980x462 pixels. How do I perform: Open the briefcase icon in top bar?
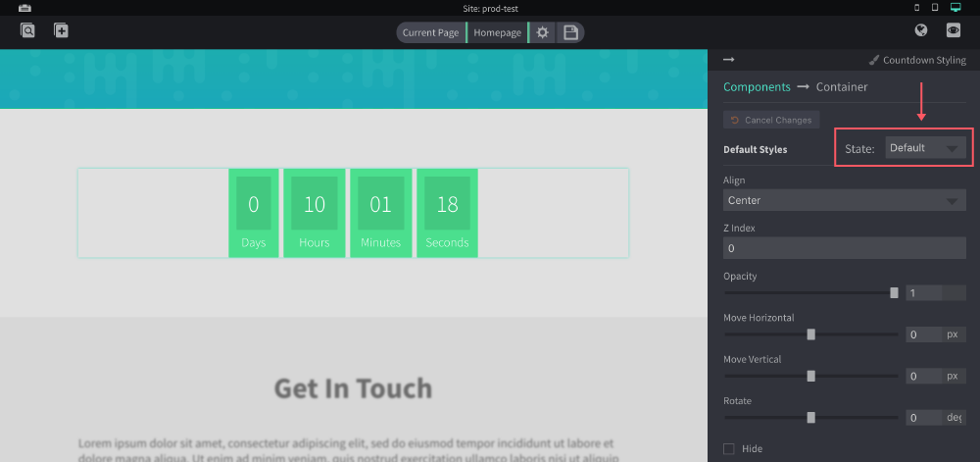pyautogui.click(x=25, y=8)
